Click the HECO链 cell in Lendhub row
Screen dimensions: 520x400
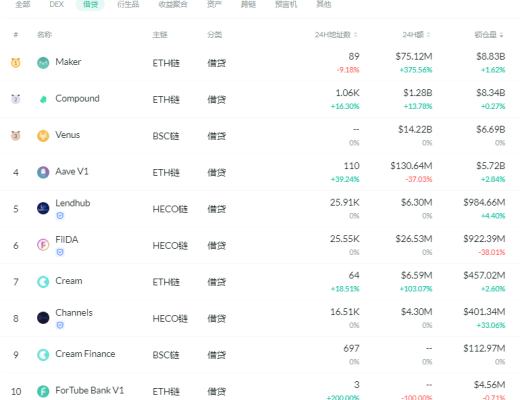click(170, 209)
